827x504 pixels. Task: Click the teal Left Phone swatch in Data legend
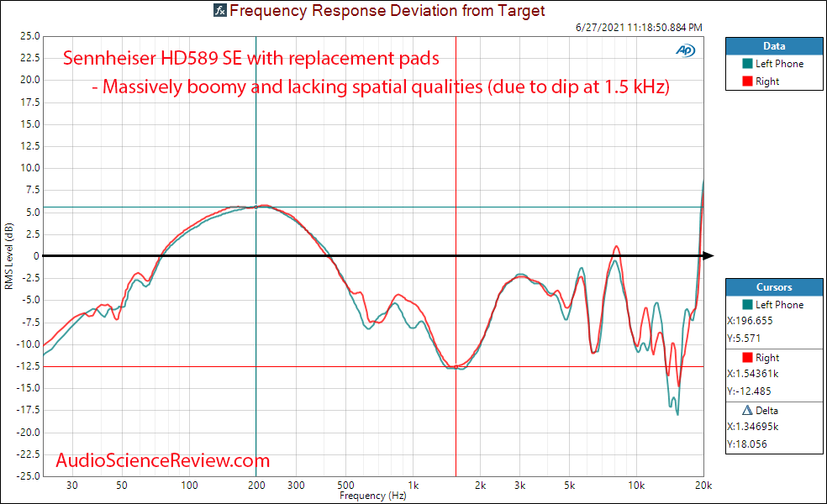click(747, 63)
